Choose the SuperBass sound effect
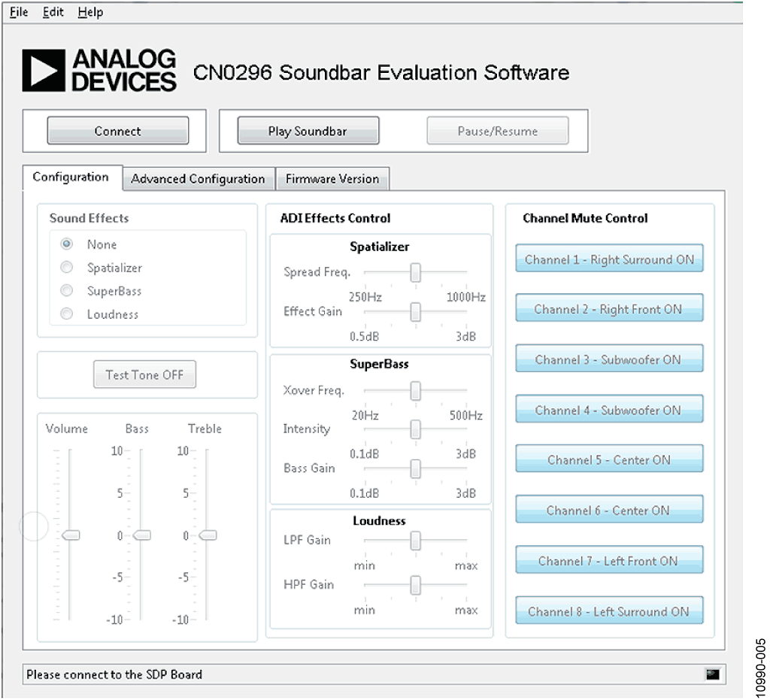 pos(67,291)
